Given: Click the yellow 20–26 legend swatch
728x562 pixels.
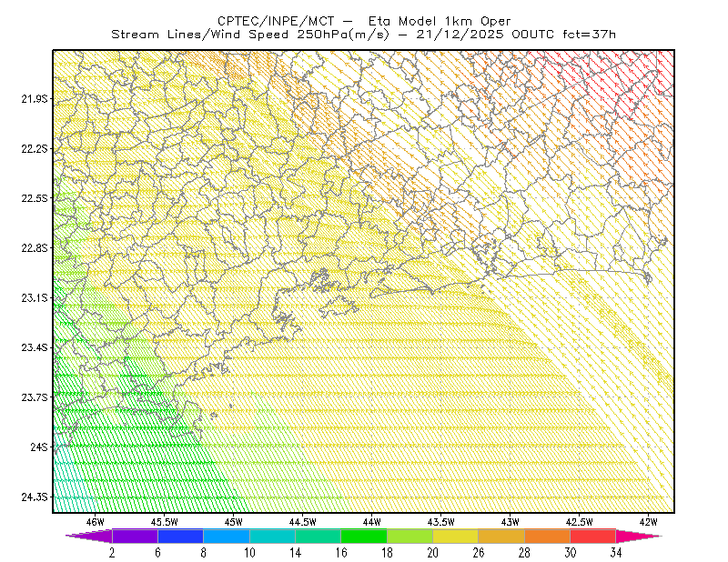Looking at the screenshot, I should [x=456, y=536].
